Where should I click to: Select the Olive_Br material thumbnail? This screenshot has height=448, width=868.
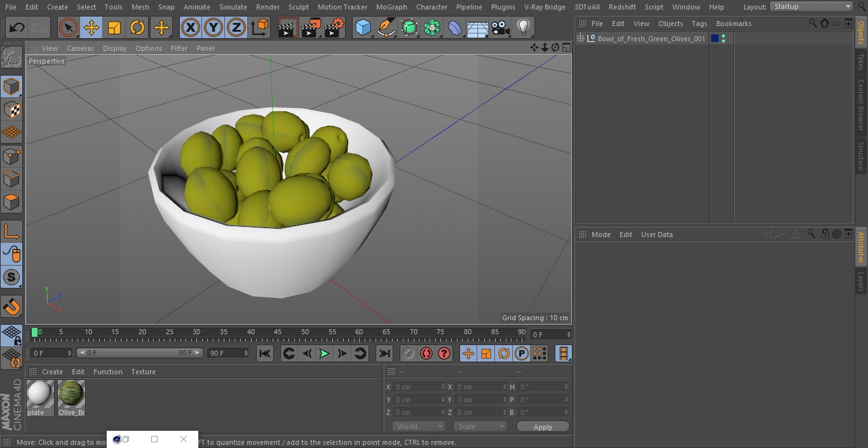pyautogui.click(x=71, y=398)
